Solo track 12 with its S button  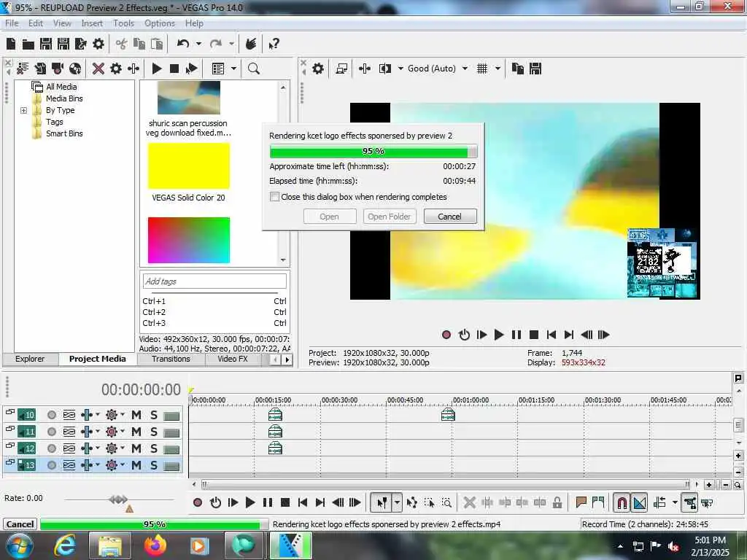(153, 448)
